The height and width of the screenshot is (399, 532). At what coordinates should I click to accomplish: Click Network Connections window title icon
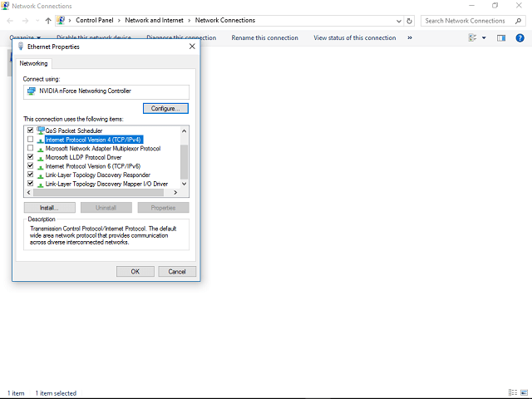(x=5, y=6)
